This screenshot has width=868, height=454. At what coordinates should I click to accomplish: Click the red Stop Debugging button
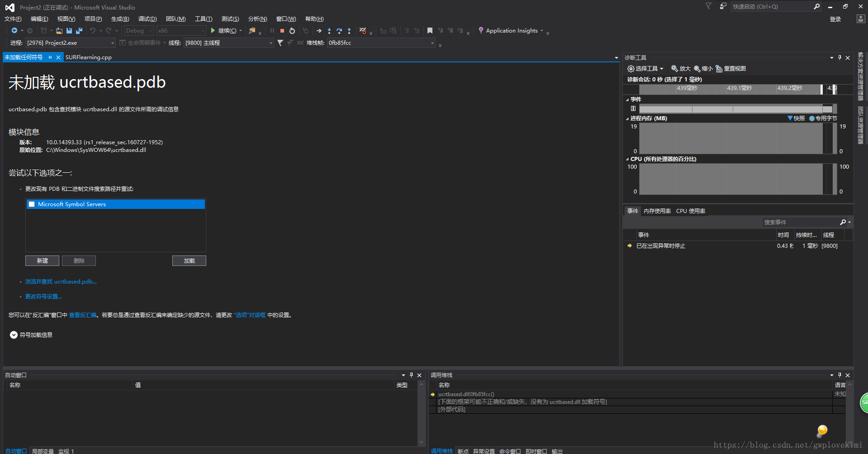[x=282, y=31]
